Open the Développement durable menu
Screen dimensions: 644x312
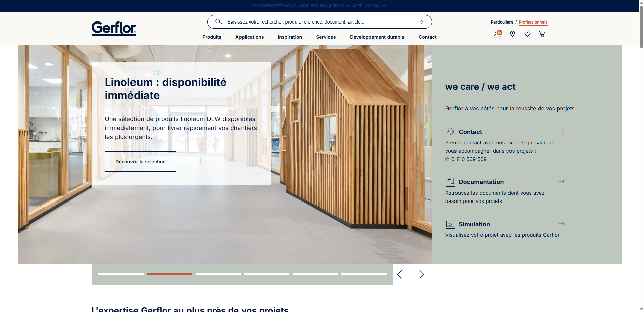[377, 37]
